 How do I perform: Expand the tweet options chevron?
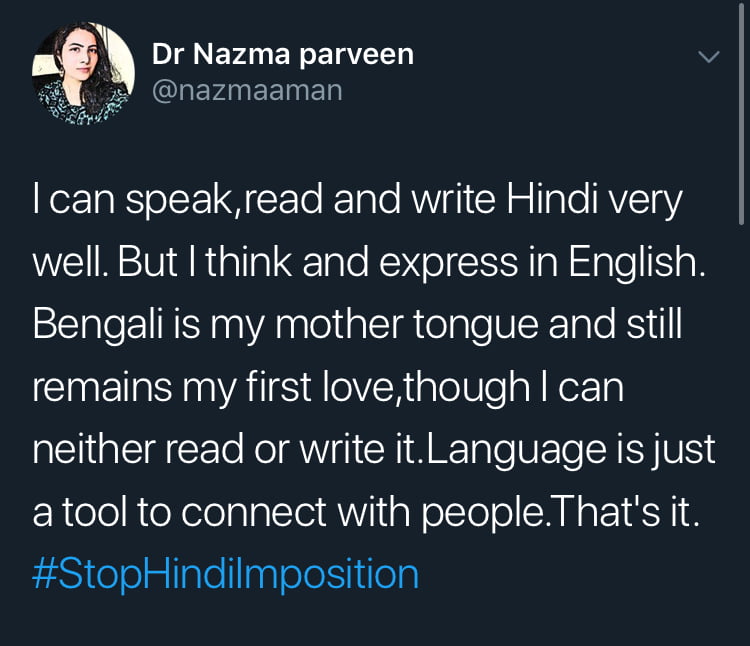(x=708, y=57)
